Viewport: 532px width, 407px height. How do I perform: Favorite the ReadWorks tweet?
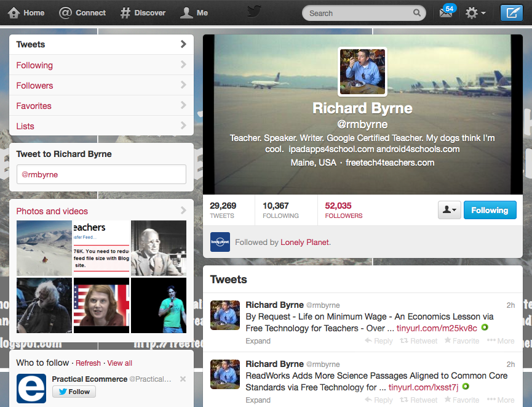click(x=462, y=400)
